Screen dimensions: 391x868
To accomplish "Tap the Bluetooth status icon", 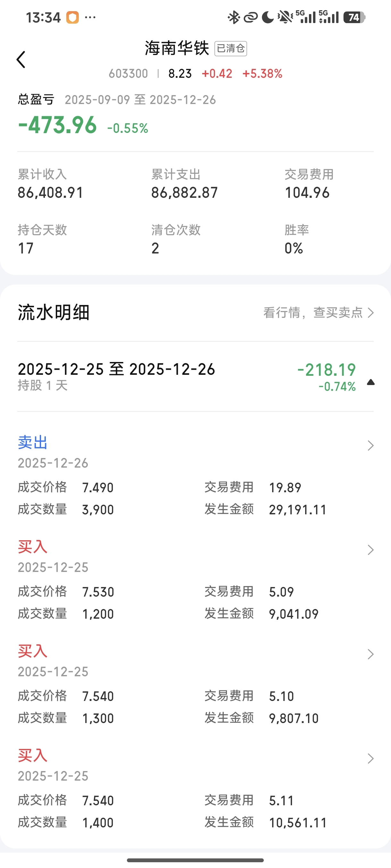I will pyautogui.click(x=233, y=17).
